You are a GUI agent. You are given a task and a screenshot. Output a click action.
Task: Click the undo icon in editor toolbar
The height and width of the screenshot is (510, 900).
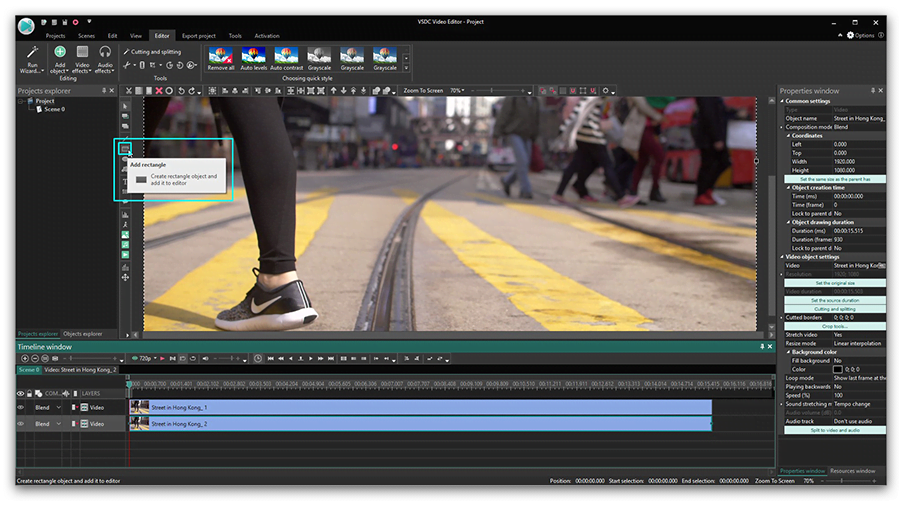[x=181, y=91]
